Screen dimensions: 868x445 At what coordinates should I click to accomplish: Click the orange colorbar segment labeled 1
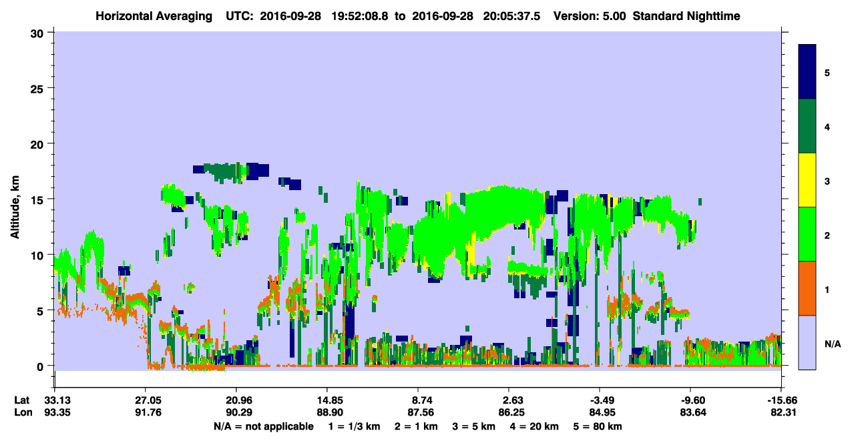[x=807, y=288]
